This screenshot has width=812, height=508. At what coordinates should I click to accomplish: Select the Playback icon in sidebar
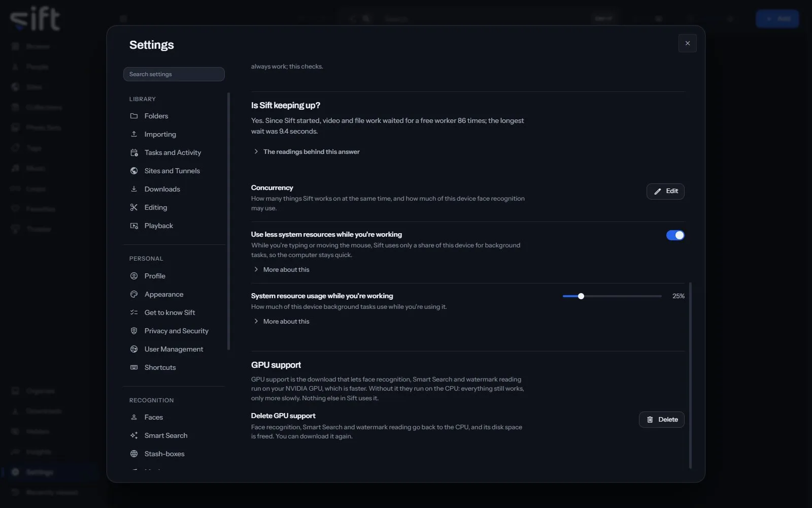[134, 226]
